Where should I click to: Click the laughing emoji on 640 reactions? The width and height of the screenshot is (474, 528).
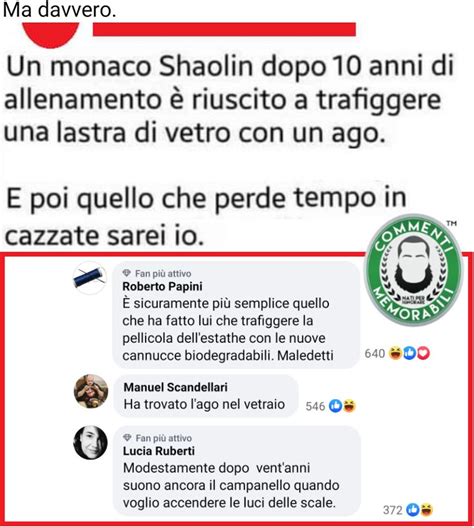(395, 353)
